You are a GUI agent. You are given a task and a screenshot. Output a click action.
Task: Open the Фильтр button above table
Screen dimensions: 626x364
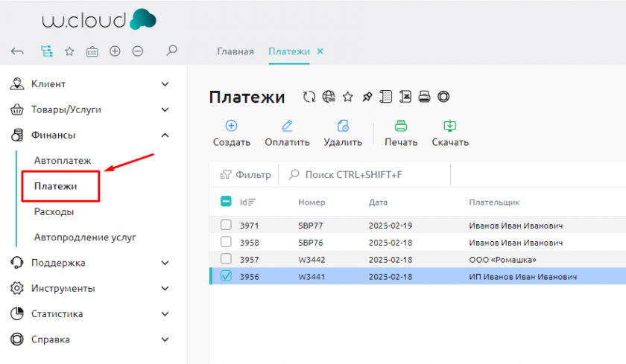[246, 175]
